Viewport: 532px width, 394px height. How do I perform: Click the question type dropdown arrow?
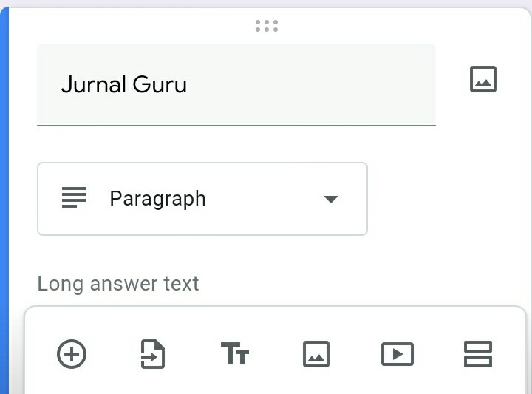click(331, 199)
